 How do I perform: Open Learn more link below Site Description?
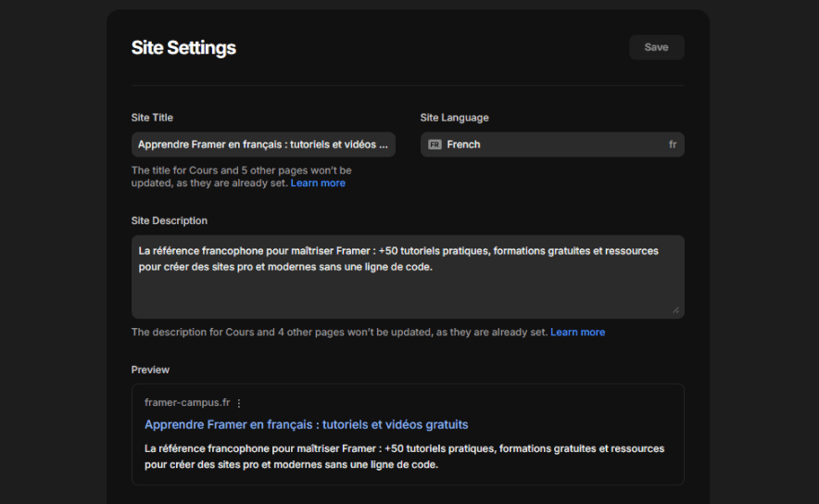(578, 333)
